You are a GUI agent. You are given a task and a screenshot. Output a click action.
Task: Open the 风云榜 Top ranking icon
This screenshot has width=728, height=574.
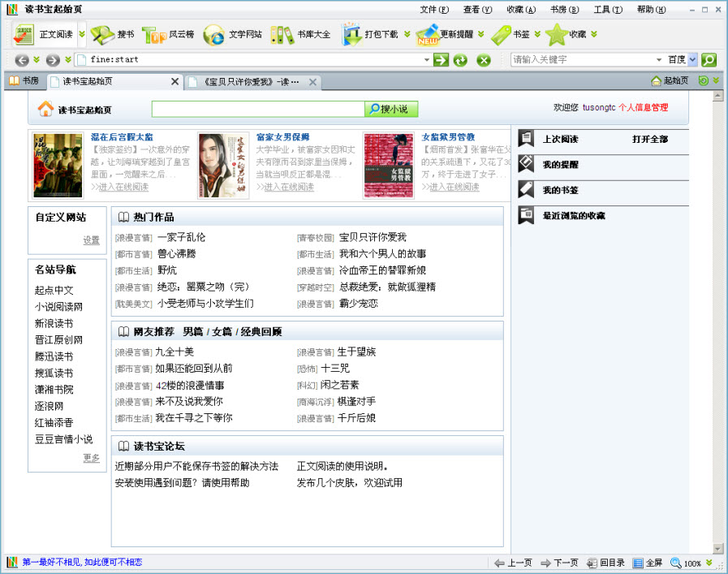tap(154, 35)
